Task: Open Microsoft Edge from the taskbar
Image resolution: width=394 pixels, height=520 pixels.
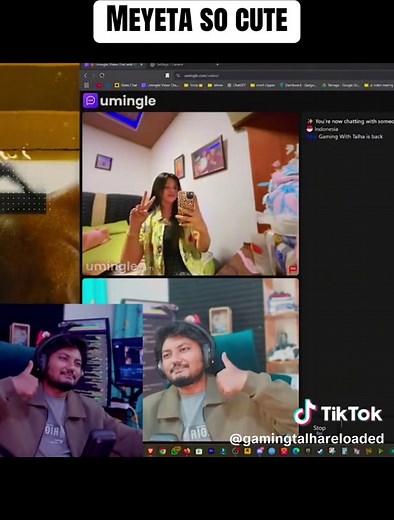Action: pyautogui.click(x=296, y=451)
